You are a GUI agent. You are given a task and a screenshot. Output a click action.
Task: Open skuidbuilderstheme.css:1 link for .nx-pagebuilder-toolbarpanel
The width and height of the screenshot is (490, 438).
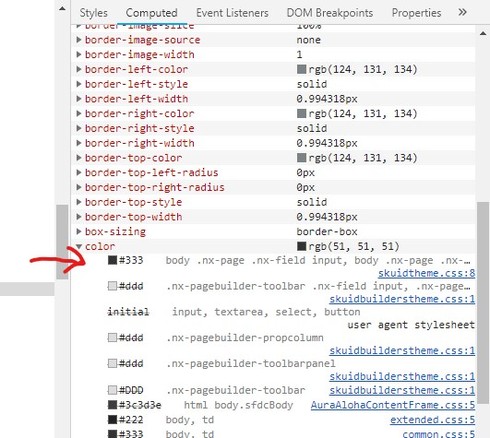click(402, 376)
